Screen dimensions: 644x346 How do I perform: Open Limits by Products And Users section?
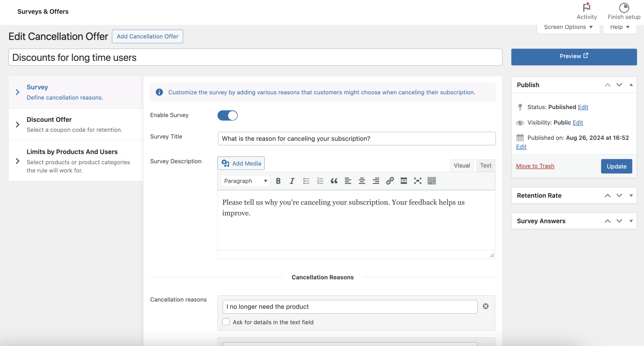coord(76,161)
